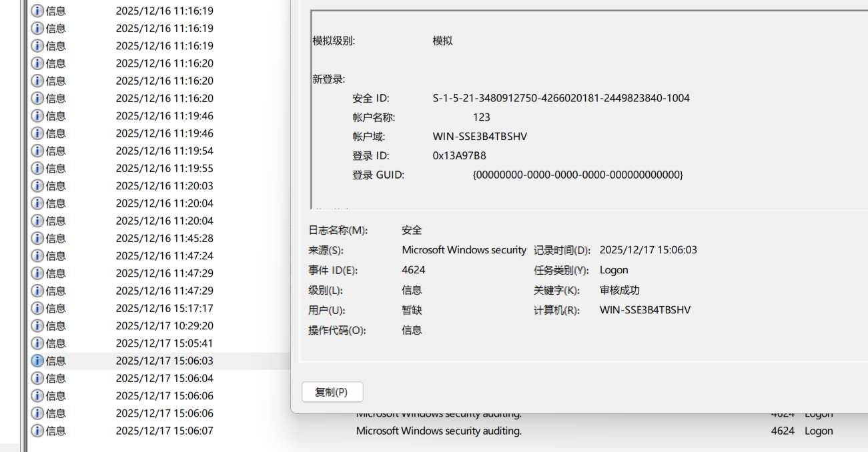Click the info icon for the 11:19:54 event
The image size is (868, 452).
(38, 151)
